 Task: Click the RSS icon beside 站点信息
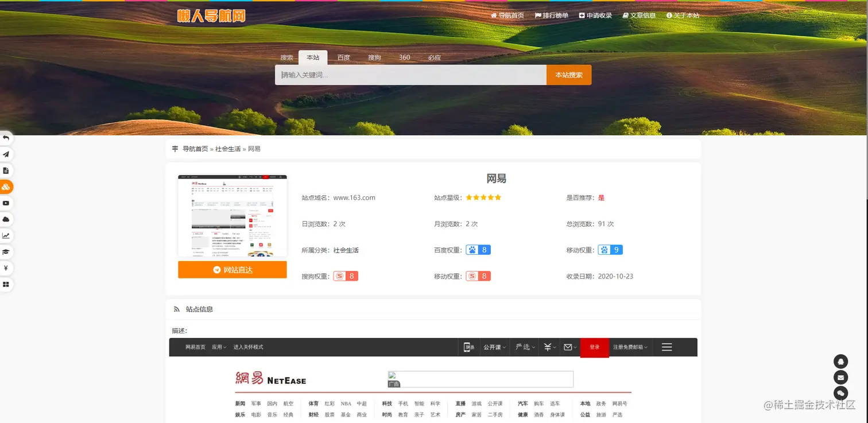point(176,309)
